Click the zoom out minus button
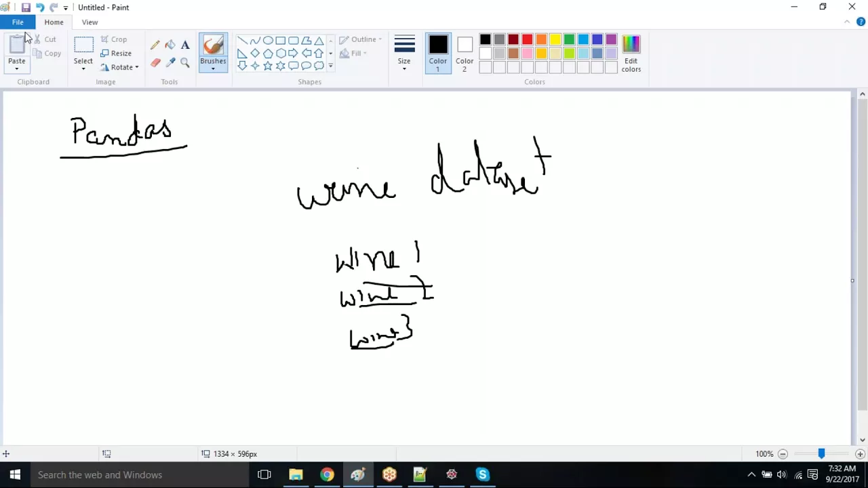Image resolution: width=868 pixels, height=488 pixels. pyautogui.click(x=783, y=454)
